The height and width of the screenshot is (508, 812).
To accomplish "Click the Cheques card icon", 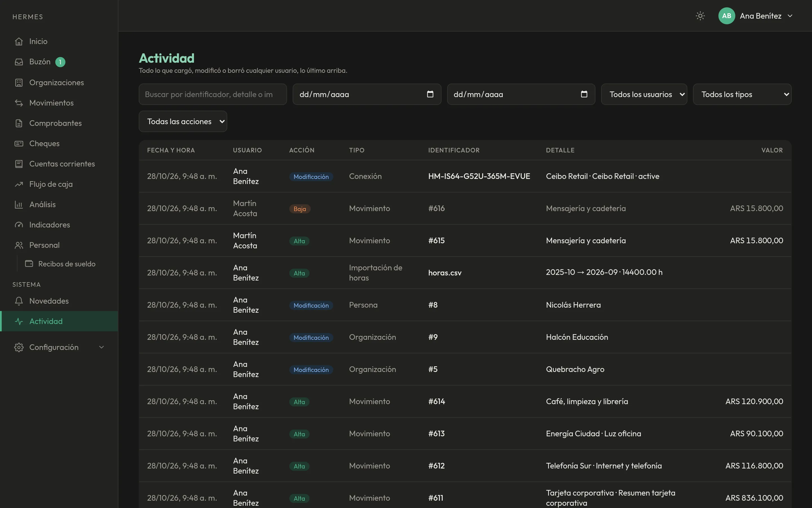I will point(19,143).
